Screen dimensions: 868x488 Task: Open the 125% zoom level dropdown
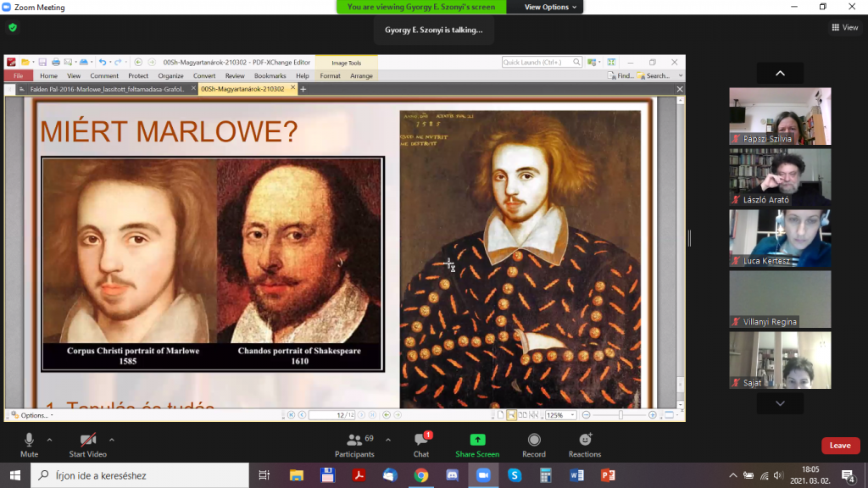(x=573, y=415)
